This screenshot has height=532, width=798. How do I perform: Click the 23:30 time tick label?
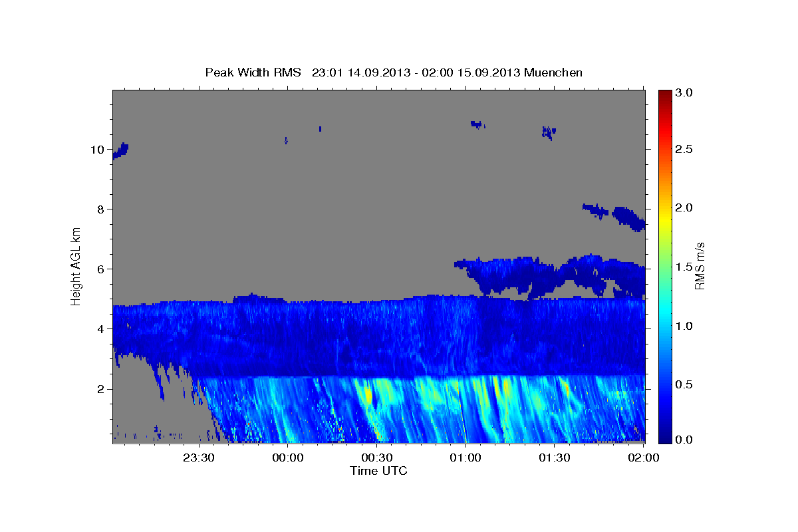tap(199, 458)
